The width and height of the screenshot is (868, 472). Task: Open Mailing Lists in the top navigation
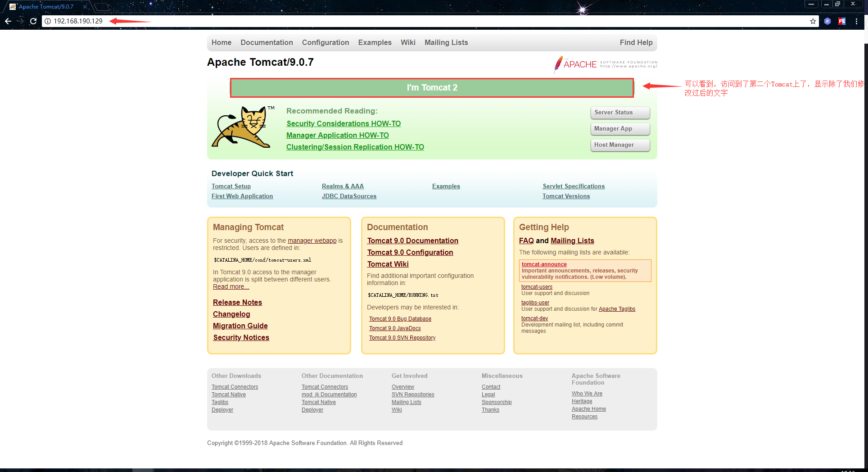pyautogui.click(x=446, y=43)
